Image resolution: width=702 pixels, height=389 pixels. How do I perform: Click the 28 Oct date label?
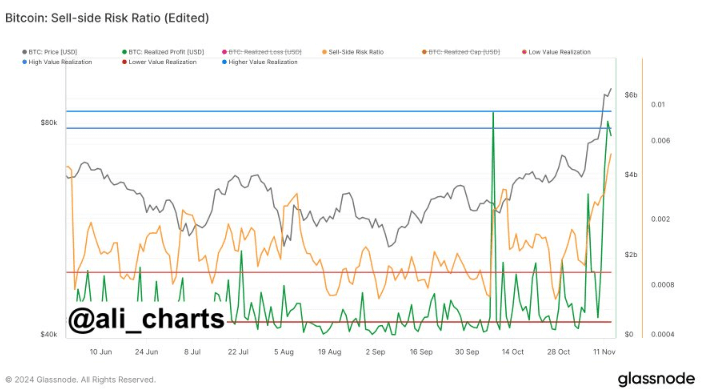coord(558,352)
